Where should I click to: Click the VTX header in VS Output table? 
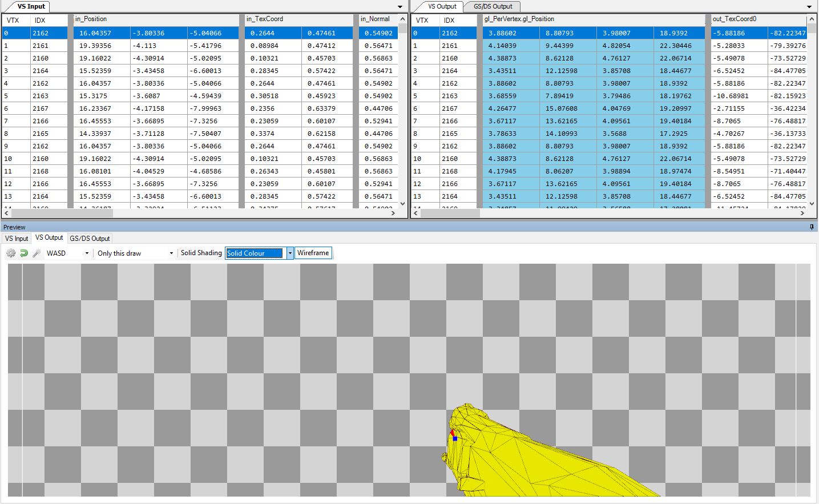pyautogui.click(x=425, y=20)
